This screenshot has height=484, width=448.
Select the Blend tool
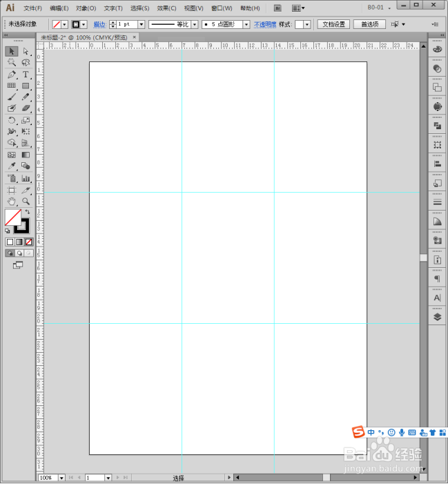point(26,166)
